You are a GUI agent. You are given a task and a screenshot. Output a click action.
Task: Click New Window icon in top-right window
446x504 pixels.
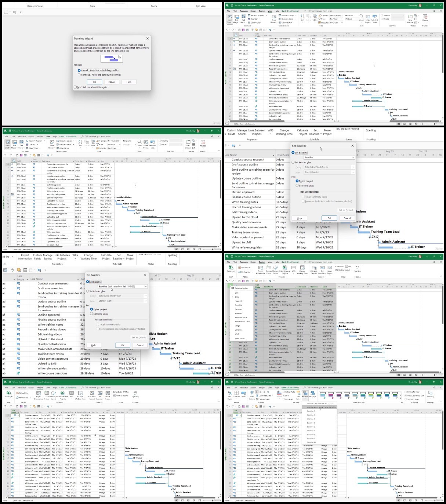[411, 18]
